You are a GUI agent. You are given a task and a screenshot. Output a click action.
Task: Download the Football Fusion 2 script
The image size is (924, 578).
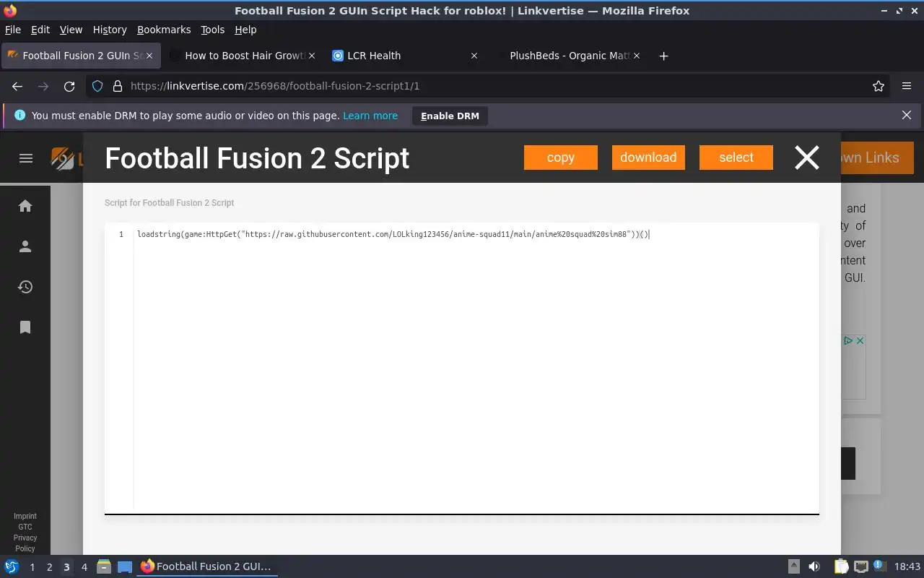(648, 158)
